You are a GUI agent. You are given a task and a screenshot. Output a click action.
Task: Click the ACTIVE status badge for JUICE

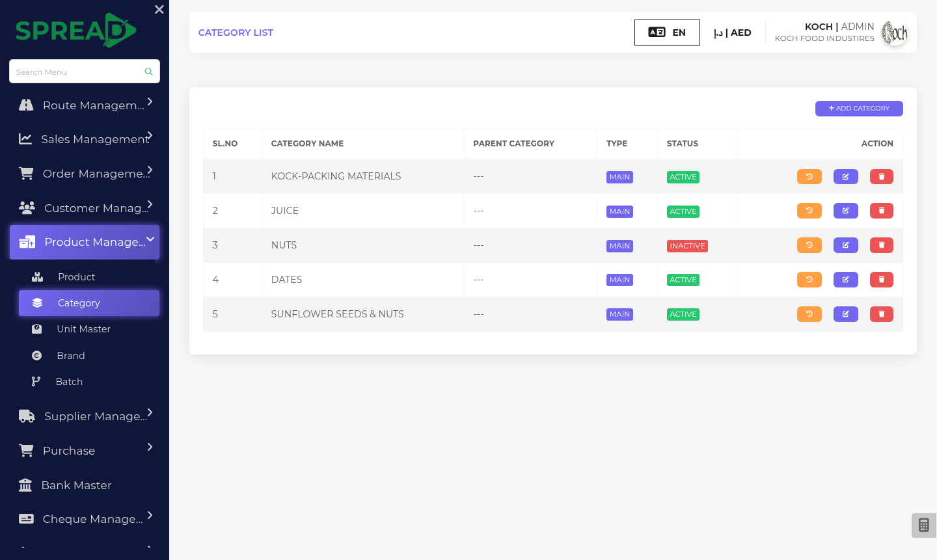(x=683, y=211)
